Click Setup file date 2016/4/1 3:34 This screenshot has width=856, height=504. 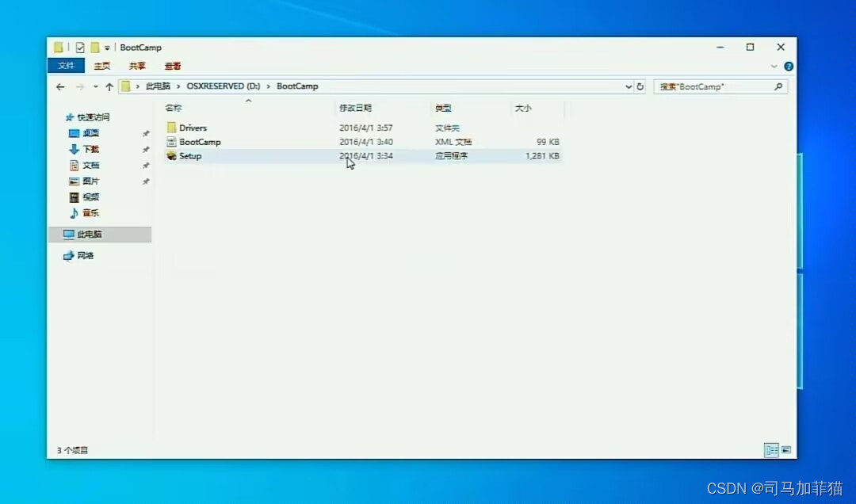tap(365, 156)
